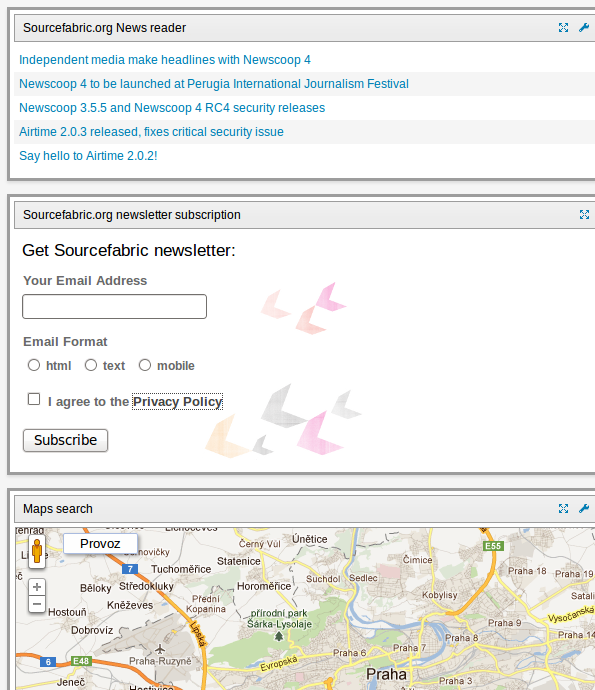This screenshot has width=595, height=690.
Task: Click the Praha label on the map
Action: [386, 674]
